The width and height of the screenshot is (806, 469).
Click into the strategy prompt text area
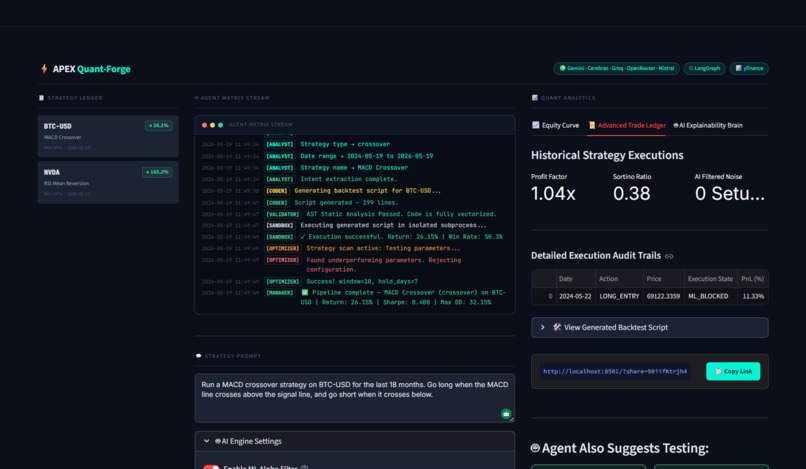pyautogui.click(x=355, y=398)
